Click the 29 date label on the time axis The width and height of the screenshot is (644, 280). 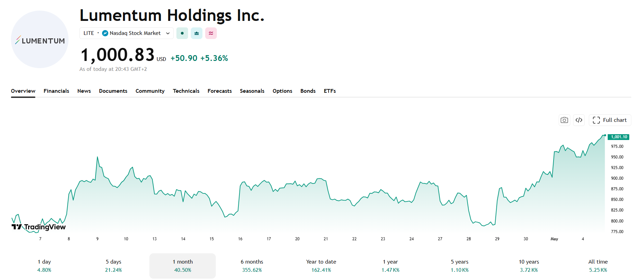coord(497,239)
